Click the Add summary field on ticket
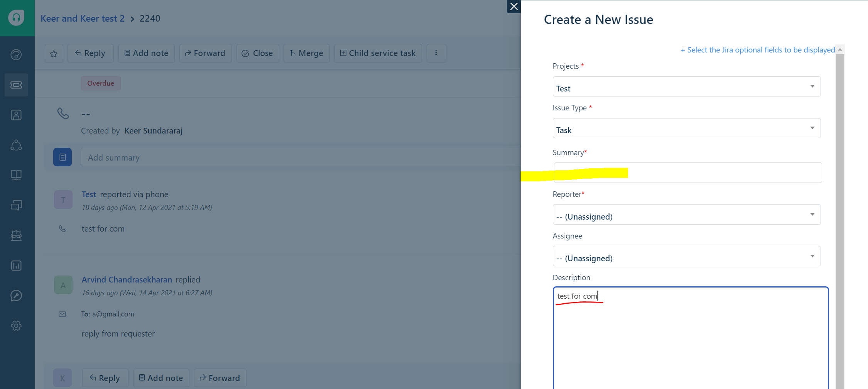The image size is (868, 389). [301, 157]
